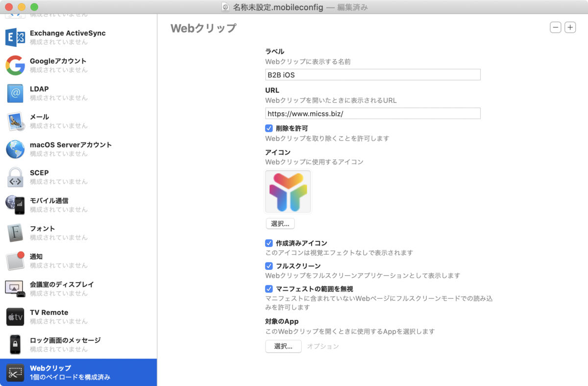The image size is (588, 386).
Task: Open the Exchange ActiveSync payload row
Action: click(x=78, y=37)
